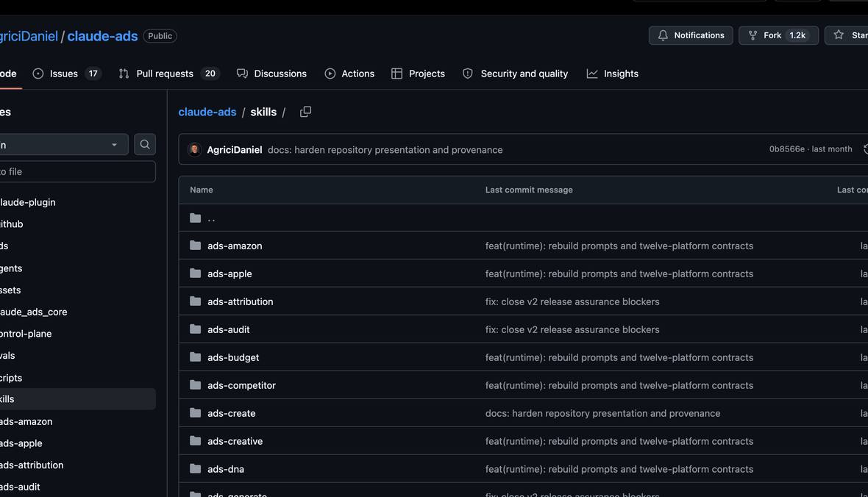Select the skills item in sidebar tree
The width and height of the screenshot is (868, 497).
[x=77, y=399]
